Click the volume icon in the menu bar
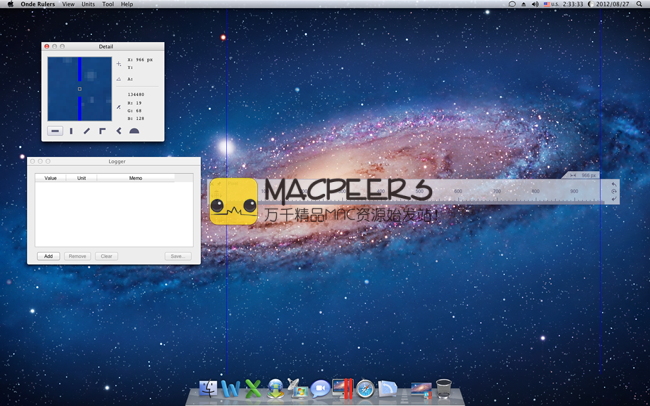 (x=535, y=4)
